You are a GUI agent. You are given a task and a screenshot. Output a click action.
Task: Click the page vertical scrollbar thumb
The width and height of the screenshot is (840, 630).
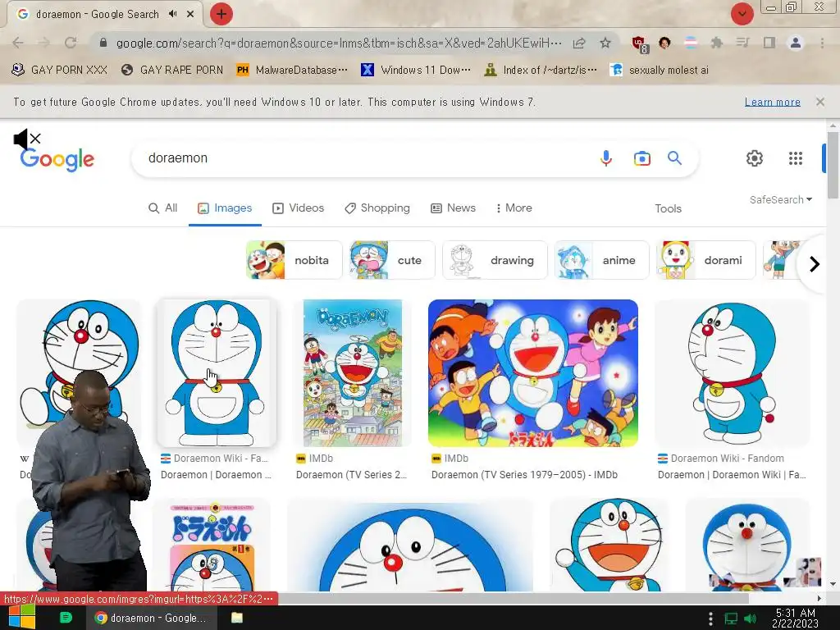click(x=833, y=165)
